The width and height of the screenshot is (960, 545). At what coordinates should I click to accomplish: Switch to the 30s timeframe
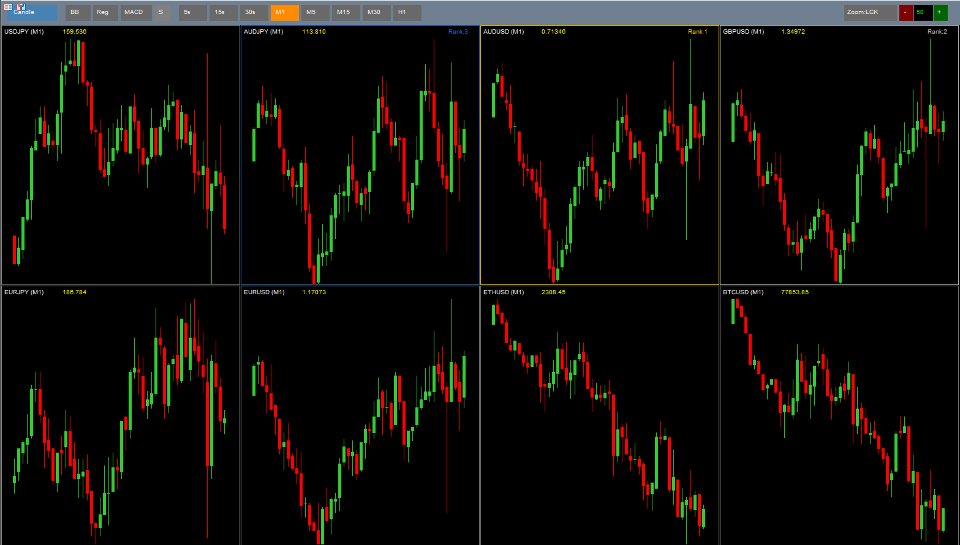(x=253, y=13)
